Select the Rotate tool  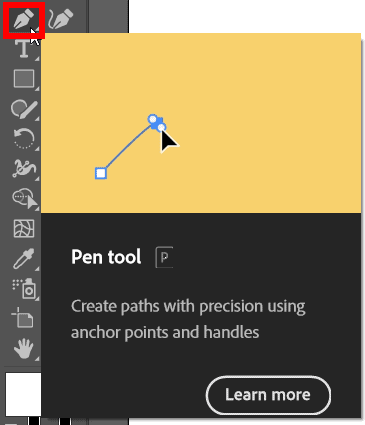coord(24,138)
